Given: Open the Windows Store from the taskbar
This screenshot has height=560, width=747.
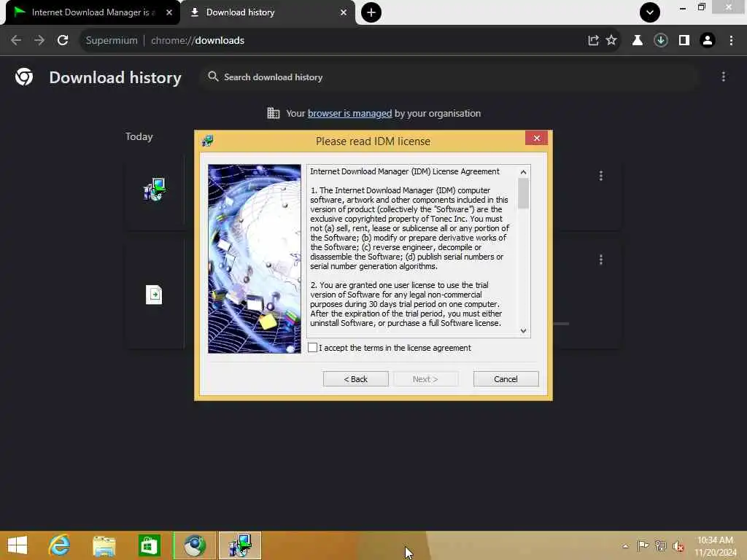Looking at the screenshot, I should coord(149,545).
